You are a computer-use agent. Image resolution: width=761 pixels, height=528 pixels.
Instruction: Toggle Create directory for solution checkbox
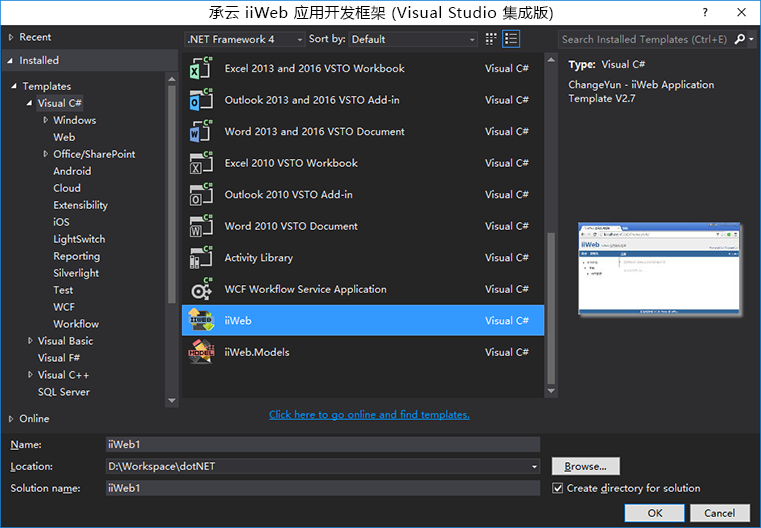click(558, 488)
